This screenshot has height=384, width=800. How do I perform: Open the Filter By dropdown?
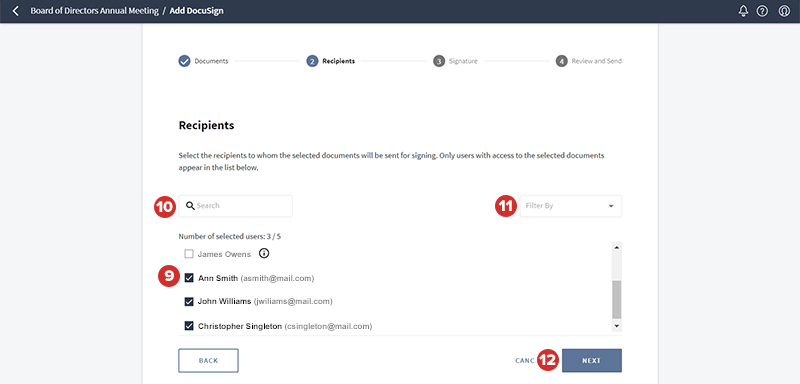pos(570,206)
